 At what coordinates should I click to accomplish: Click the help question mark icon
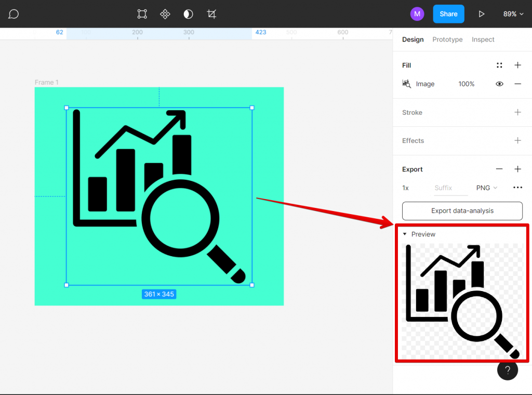(x=508, y=370)
